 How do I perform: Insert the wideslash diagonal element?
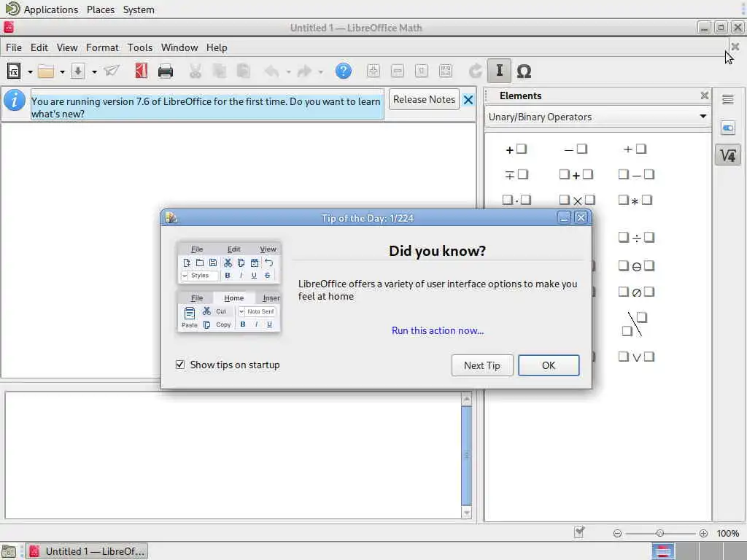click(x=635, y=324)
